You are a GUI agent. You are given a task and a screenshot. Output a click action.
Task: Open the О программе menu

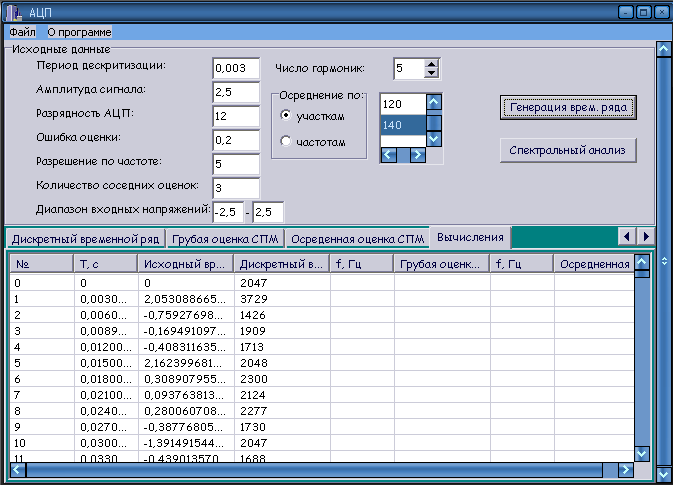[79, 32]
